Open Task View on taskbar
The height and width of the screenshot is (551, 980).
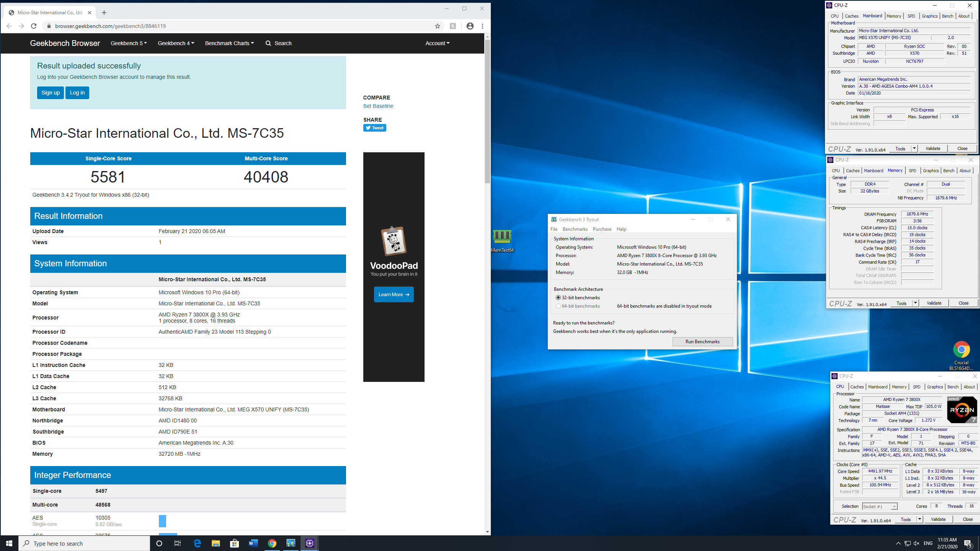pos(178,543)
